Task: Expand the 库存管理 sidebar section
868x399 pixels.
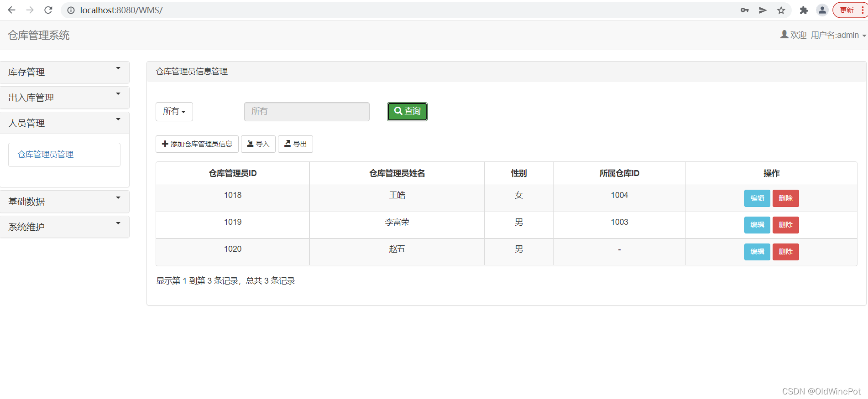Action: point(65,72)
